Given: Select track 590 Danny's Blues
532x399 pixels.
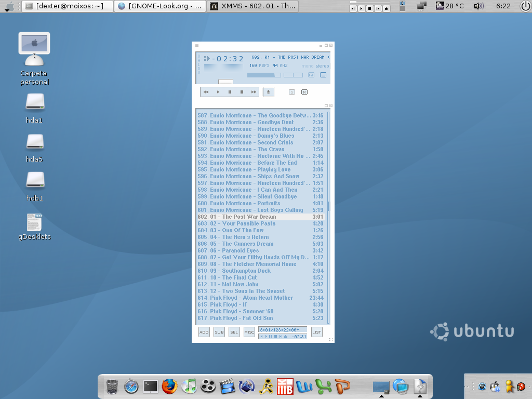Looking at the screenshot, I should 261,136.
